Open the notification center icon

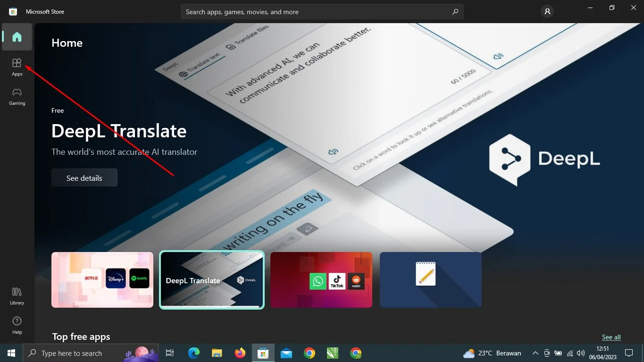tap(629, 353)
